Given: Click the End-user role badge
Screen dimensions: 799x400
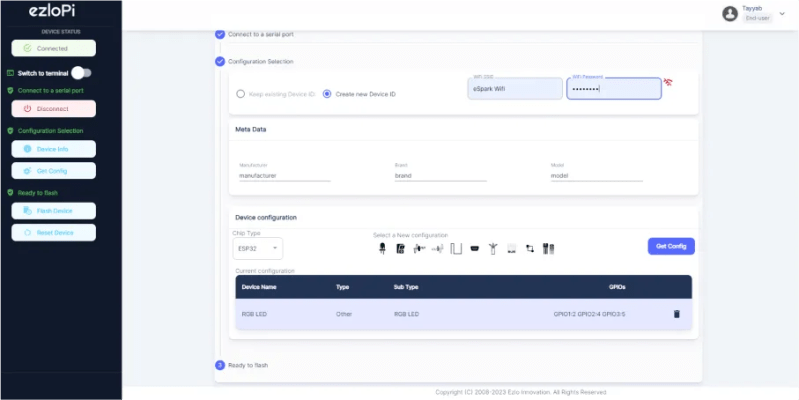Looking at the screenshot, I should [x=757, y=18].
